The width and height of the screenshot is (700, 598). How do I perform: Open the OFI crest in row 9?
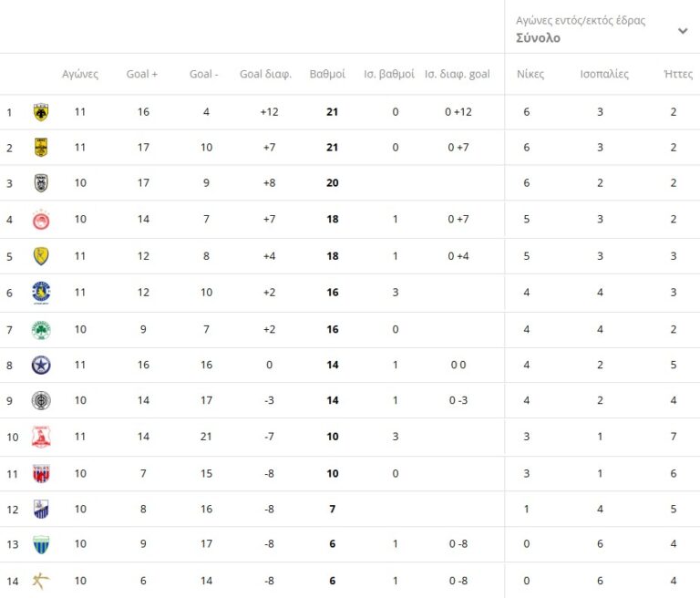click(41, 400)
